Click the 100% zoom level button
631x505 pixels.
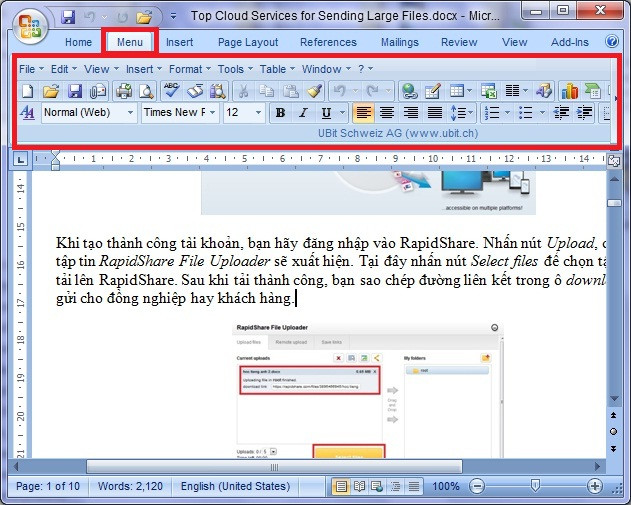(446, 486)
